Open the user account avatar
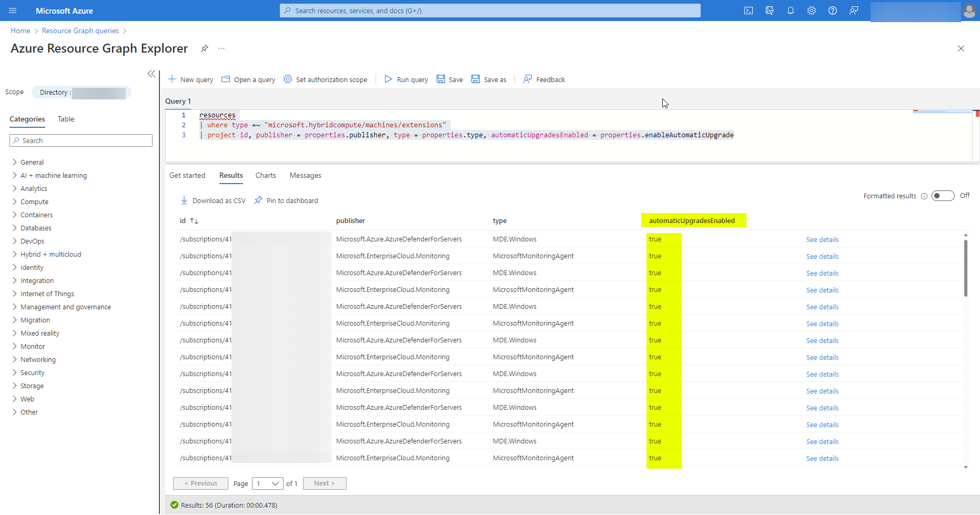Viewport: 980px width, 515px height. coord(969,11)
